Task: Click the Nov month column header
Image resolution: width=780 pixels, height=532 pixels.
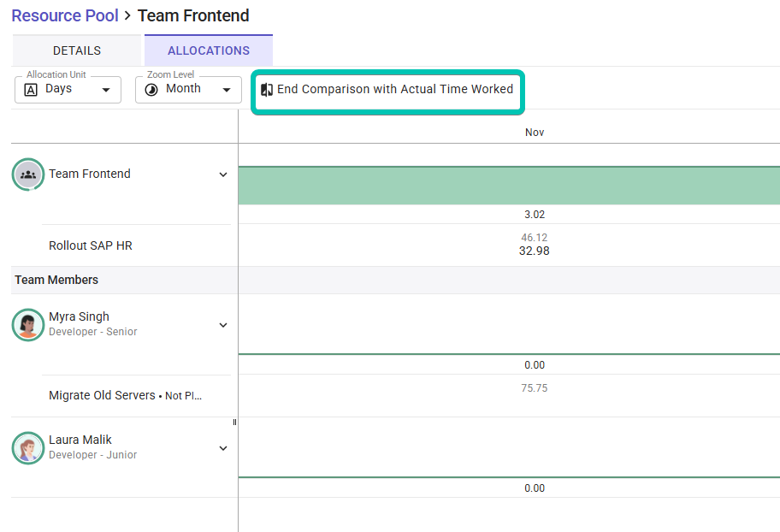Action: click(535, 133)
